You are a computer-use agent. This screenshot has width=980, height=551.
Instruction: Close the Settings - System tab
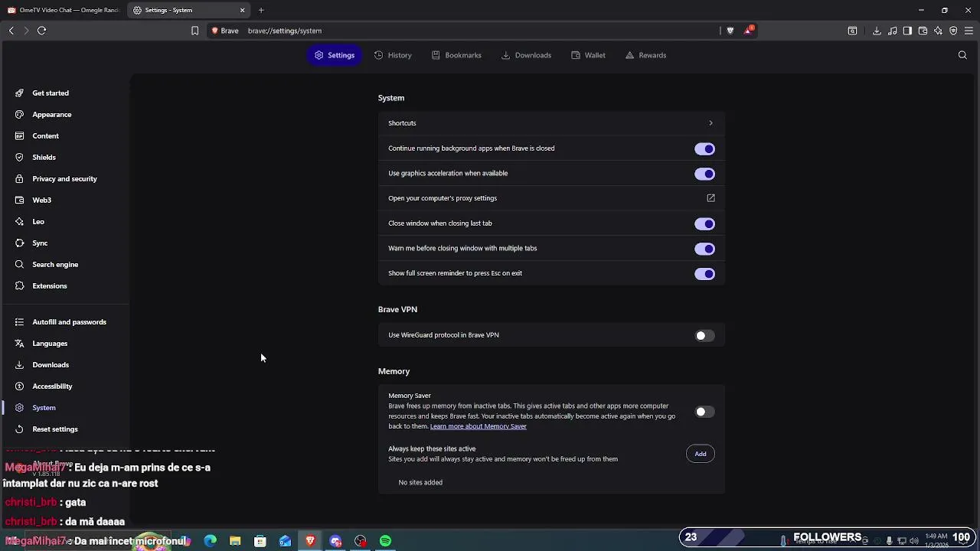(x=243, y=10)
